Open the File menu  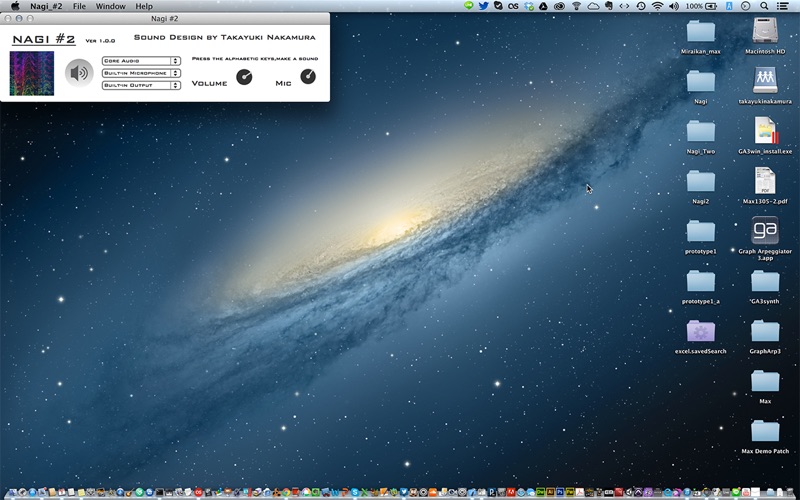(79, 6)
